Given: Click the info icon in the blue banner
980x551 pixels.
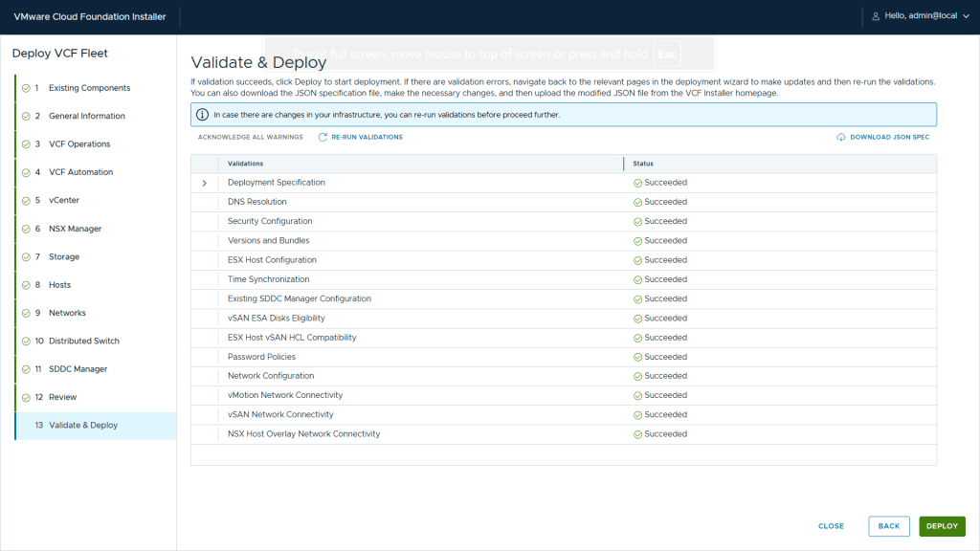Looking at the screenshot, I should (x=202, y=115).
